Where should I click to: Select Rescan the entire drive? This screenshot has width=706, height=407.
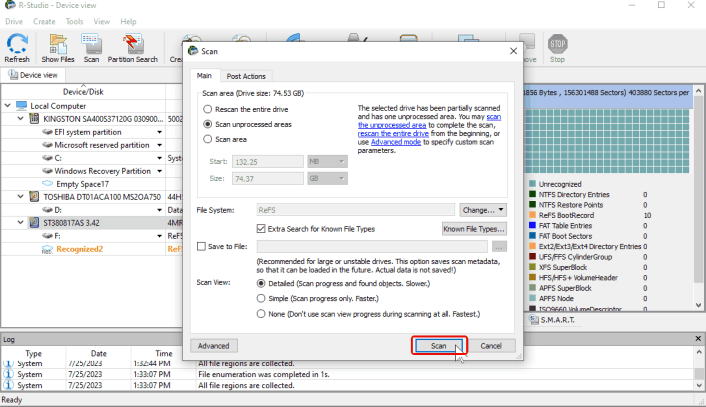(208, 109)
